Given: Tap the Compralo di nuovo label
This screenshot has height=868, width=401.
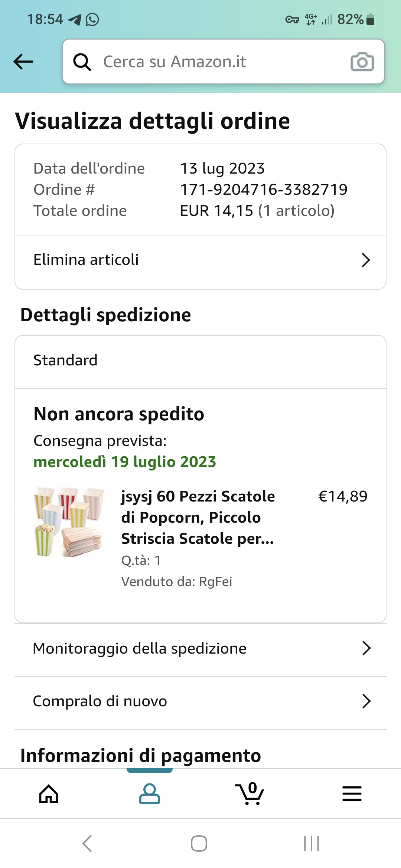Looking at the screenshot, I should pos(100,701).
